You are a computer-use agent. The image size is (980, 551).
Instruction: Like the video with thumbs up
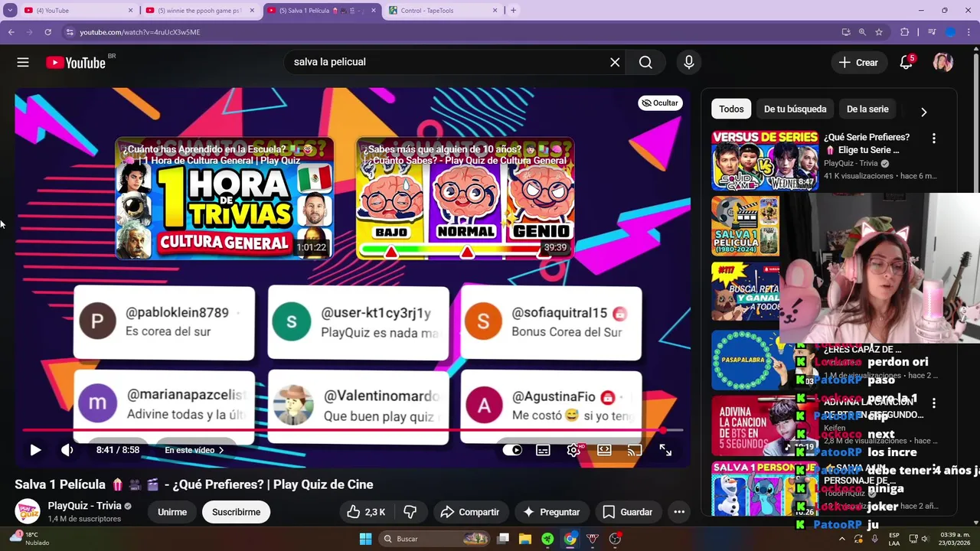[365, 512]
